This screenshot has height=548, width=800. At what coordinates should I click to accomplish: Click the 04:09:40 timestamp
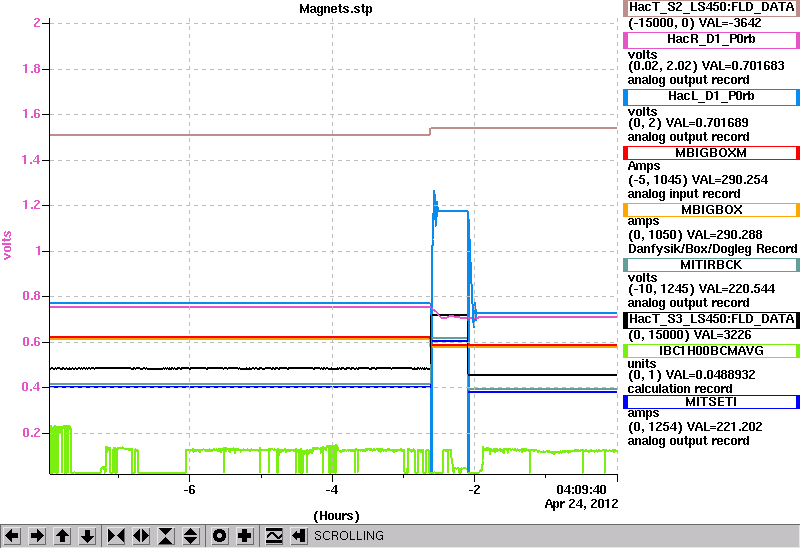tap(581, 490)
